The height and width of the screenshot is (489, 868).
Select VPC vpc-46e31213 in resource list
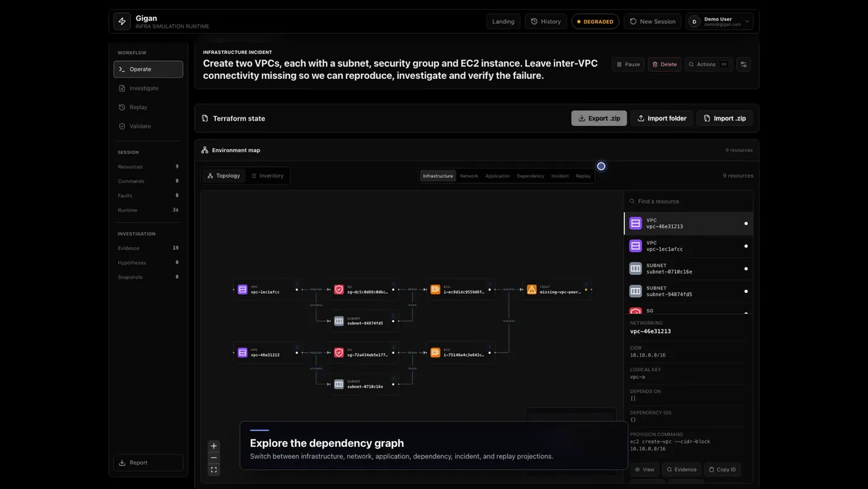[688, 223]
